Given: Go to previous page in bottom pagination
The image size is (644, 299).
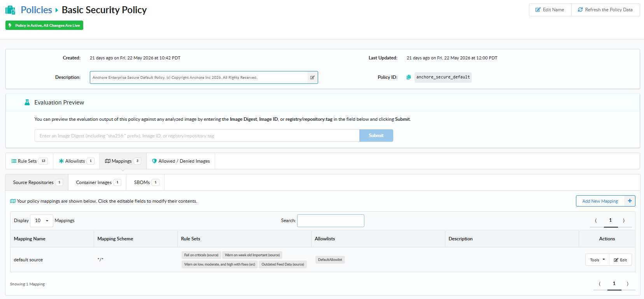Looking at the screenshot, I should click(600, 284).
